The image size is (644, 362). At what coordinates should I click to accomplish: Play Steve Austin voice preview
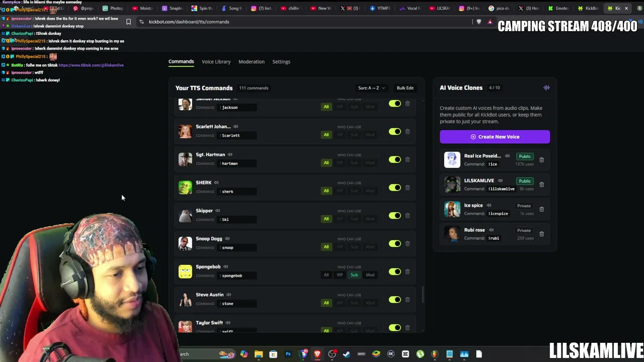228,295
